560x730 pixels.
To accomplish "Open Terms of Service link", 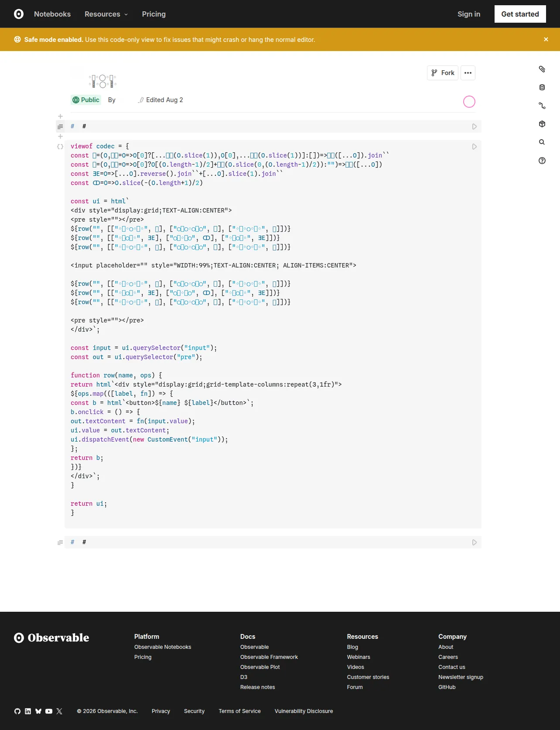I will 240,711.
